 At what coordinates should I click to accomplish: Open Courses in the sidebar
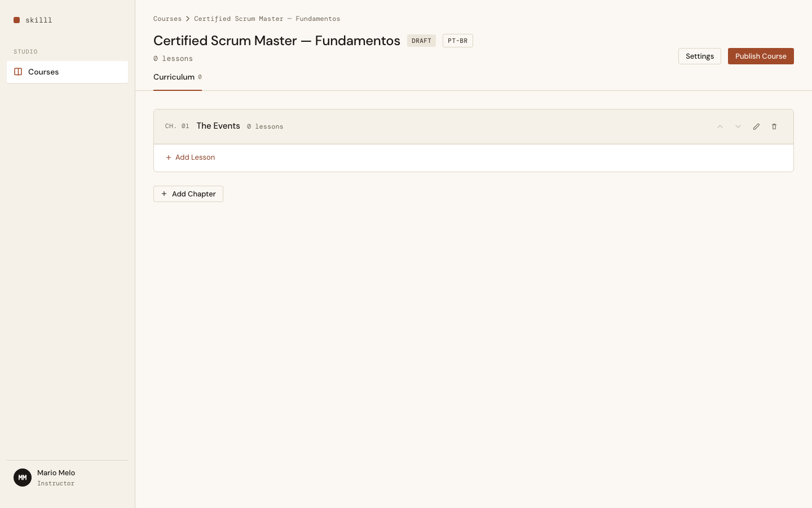coord(67,72)
